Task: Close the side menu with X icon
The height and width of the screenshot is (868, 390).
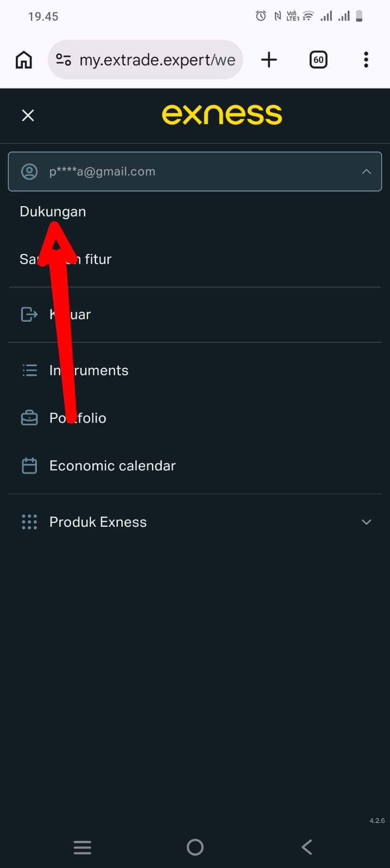Action: (x=28, y=115)
